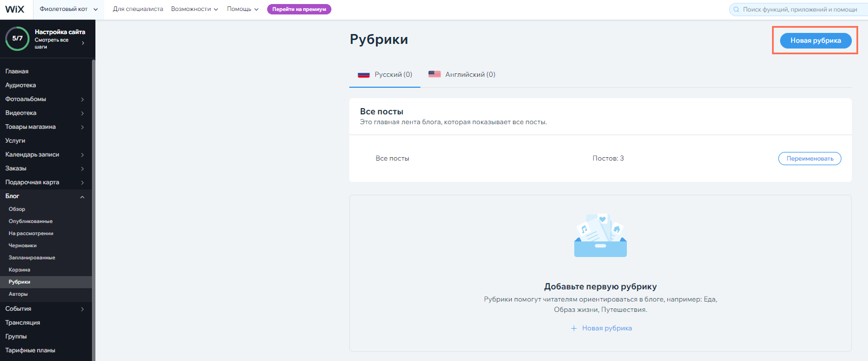Click the Рубрики page heading
This screenshot has height=361, width=868.
pos(379,39)
